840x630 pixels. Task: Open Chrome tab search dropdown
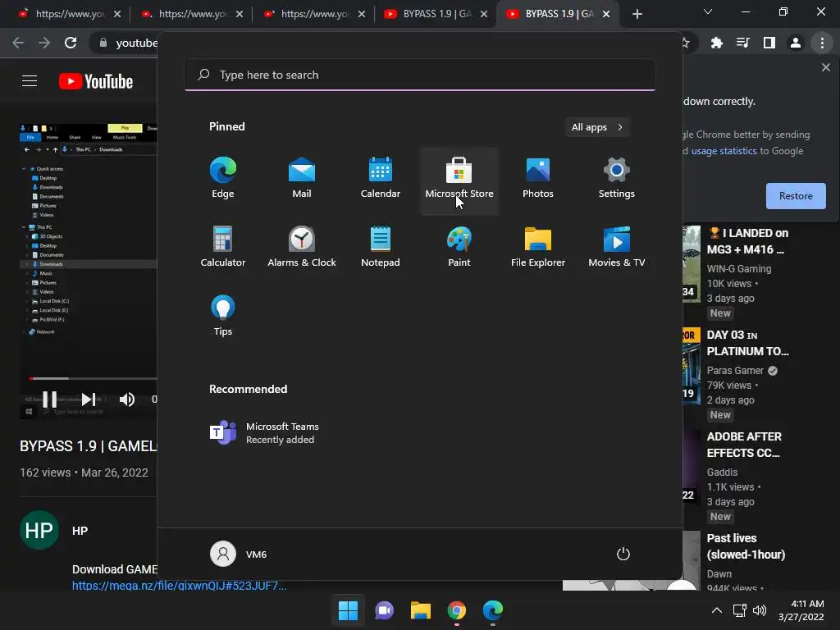click(x=708, y=11)
